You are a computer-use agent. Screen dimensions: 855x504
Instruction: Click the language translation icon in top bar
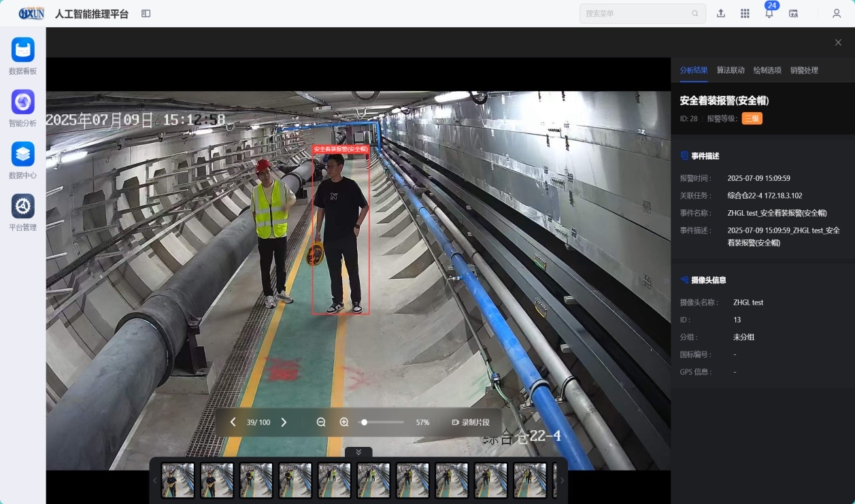(793, 14)
